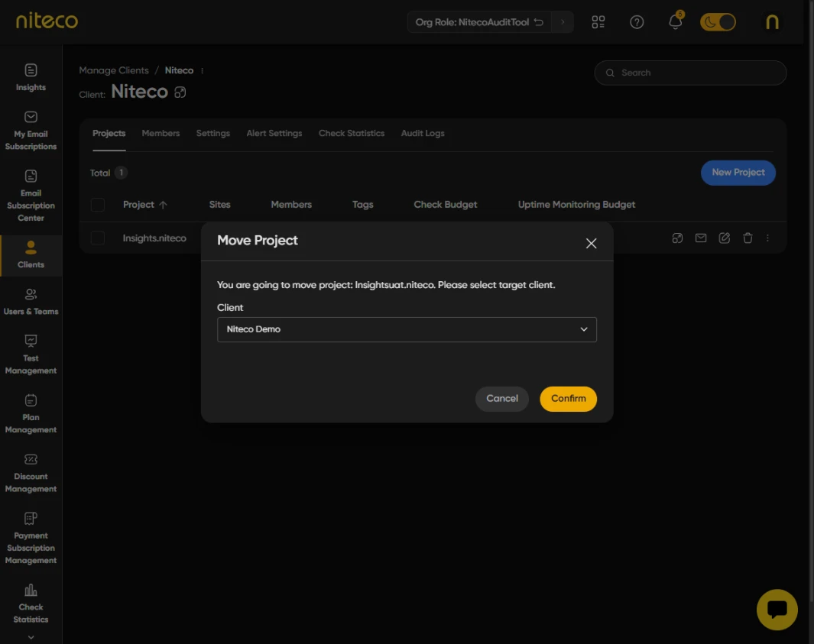Open the Insights.niteco project link
The height and width of the screenshot is (644, 814).
tap(154, 238)
